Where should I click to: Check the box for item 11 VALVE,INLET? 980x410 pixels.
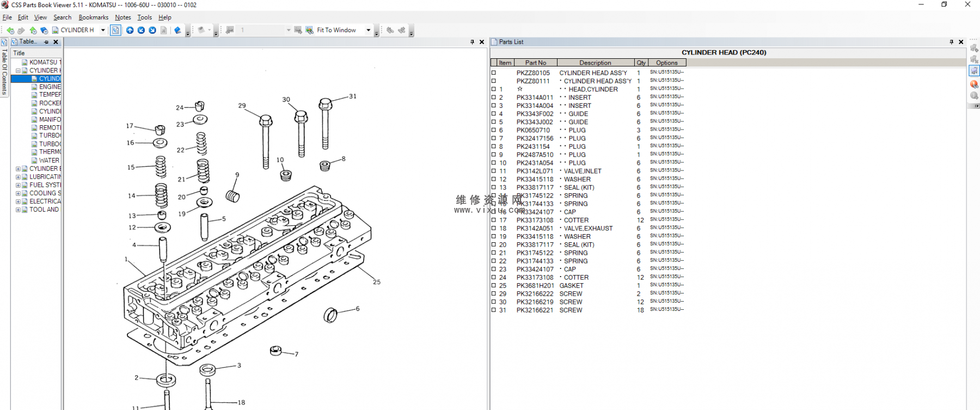coord(494,170)
